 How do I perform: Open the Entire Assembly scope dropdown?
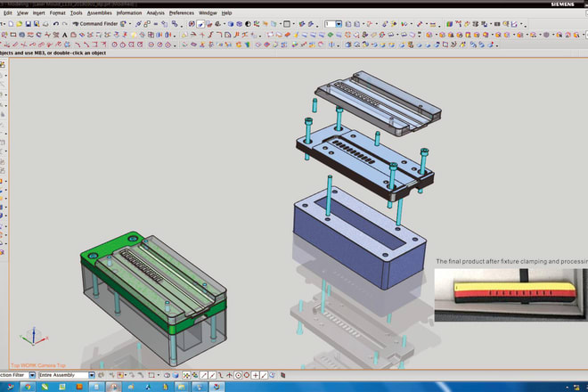click(92, 375)
